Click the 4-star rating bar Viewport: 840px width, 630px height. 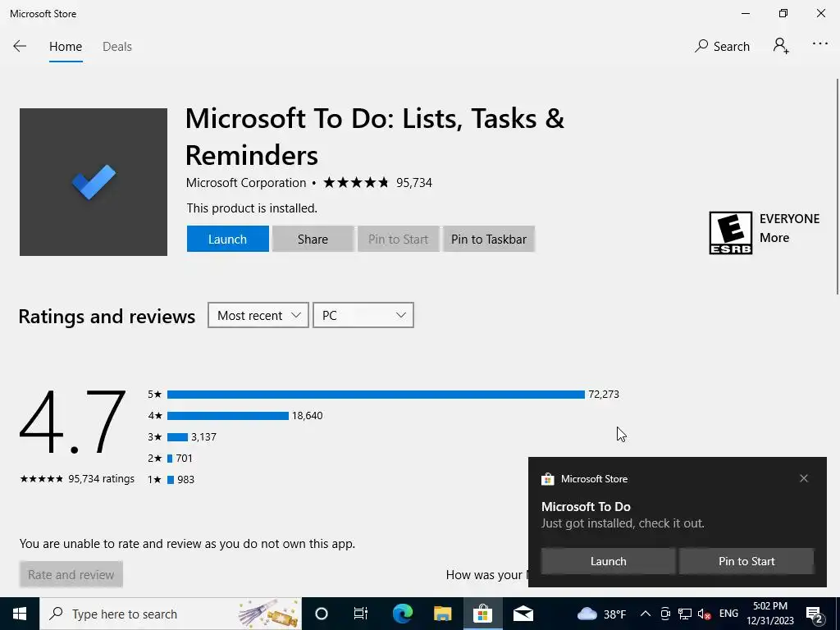(x=228, y=416)
